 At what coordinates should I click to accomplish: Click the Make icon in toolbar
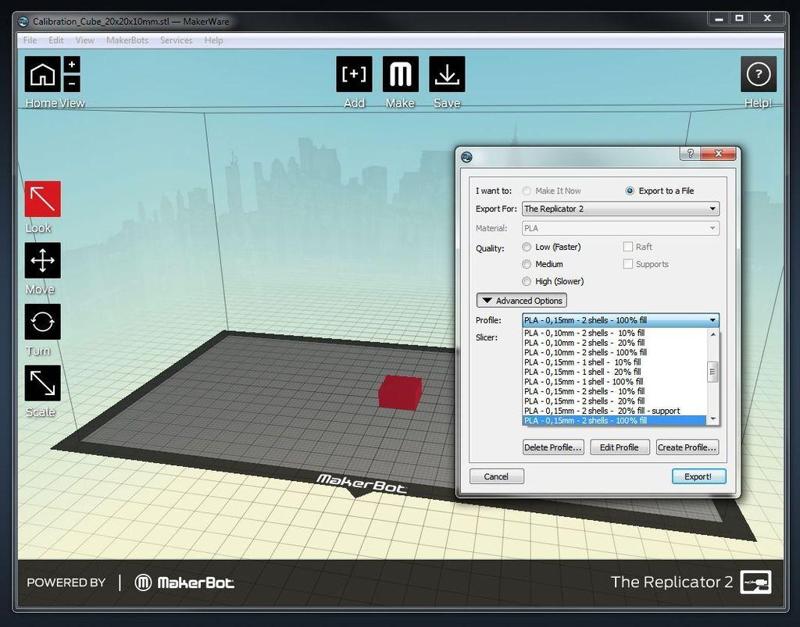tap(400, 75)
